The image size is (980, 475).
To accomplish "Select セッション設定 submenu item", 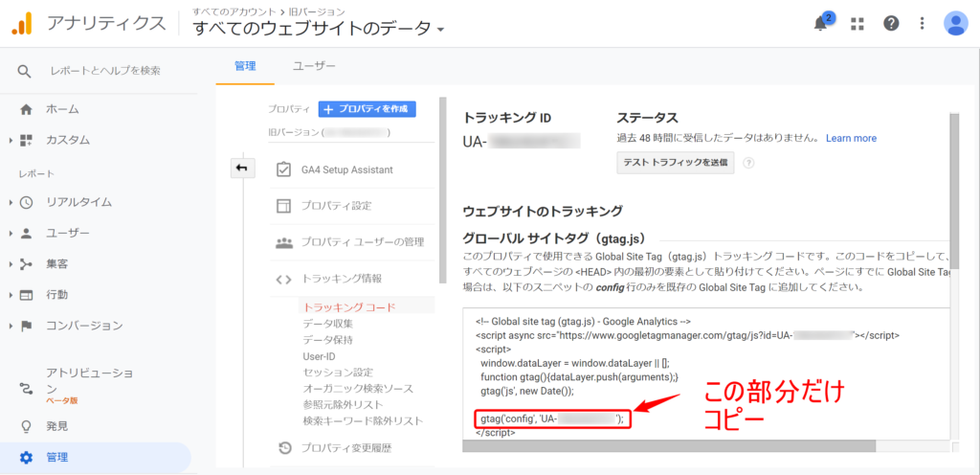I will (338, 373).
